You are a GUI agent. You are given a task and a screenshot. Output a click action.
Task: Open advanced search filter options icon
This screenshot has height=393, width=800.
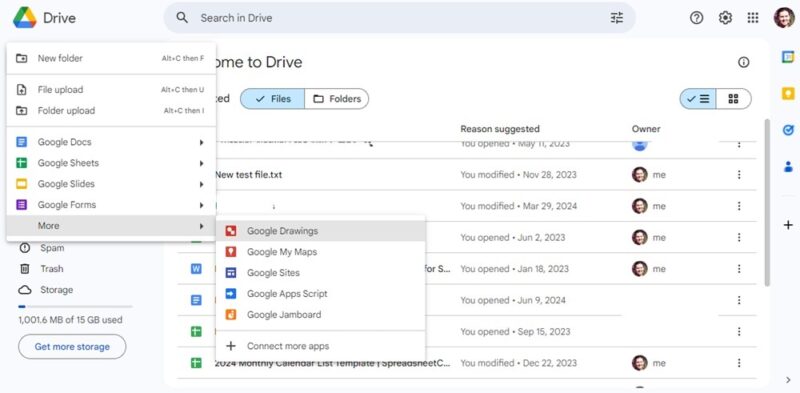coord(617,18)
